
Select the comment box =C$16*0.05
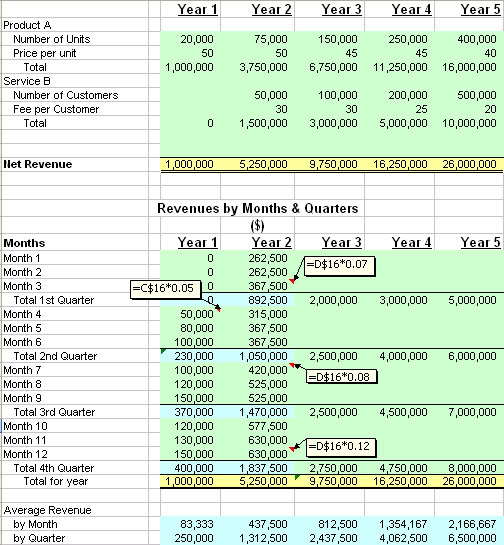(x=165, y=290)
